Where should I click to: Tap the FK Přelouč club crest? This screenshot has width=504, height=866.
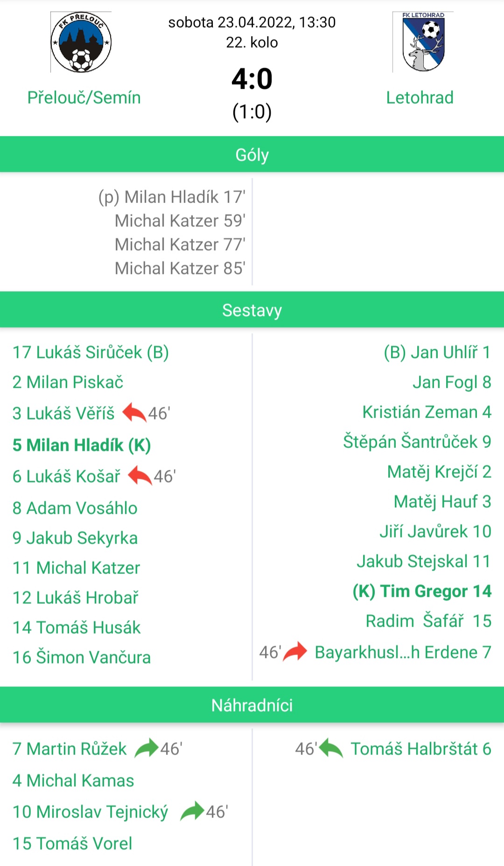coord(81,42)
